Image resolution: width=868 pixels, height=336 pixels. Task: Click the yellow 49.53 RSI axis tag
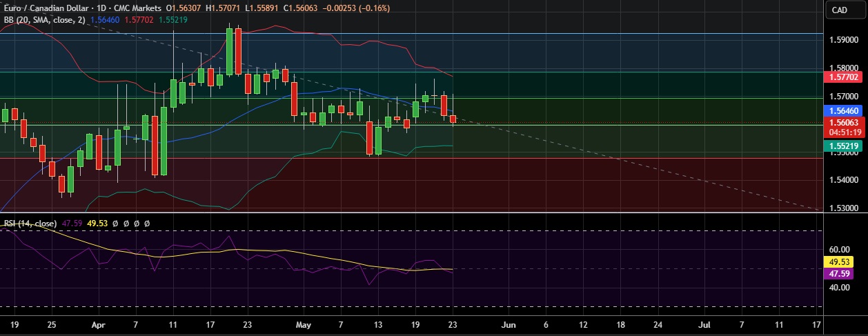838,262
